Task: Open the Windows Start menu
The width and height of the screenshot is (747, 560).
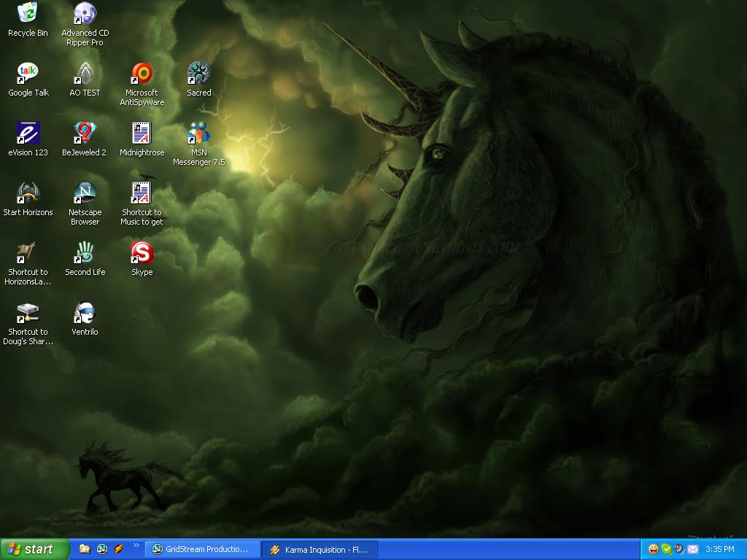Action: pyautogui.click(x=34, y=550)
